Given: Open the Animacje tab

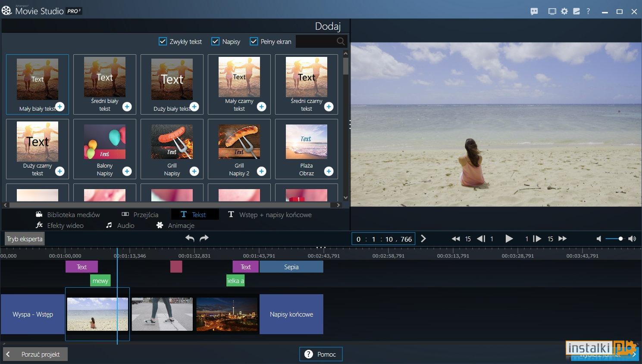Looking at the screenshot, I should click(x=175, y=225).
